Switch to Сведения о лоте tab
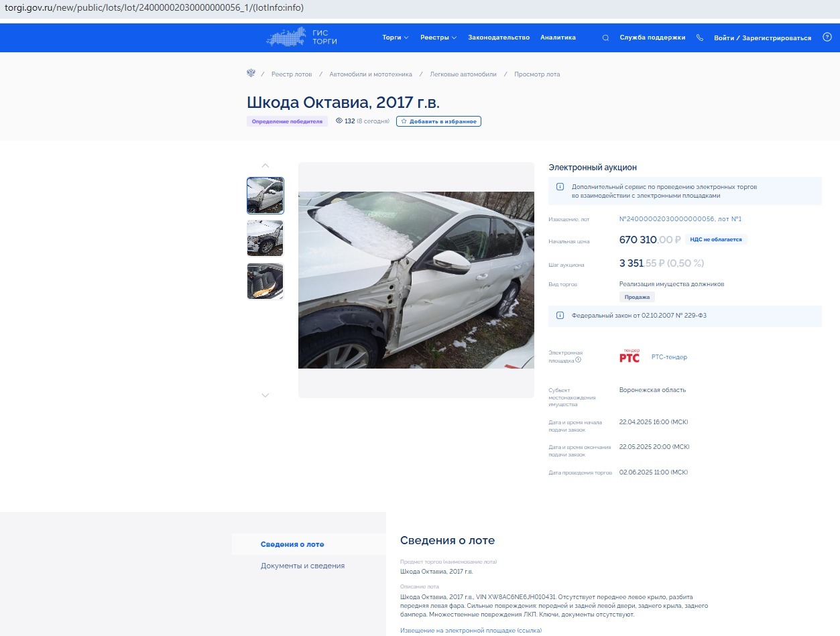 click(292, 544)
